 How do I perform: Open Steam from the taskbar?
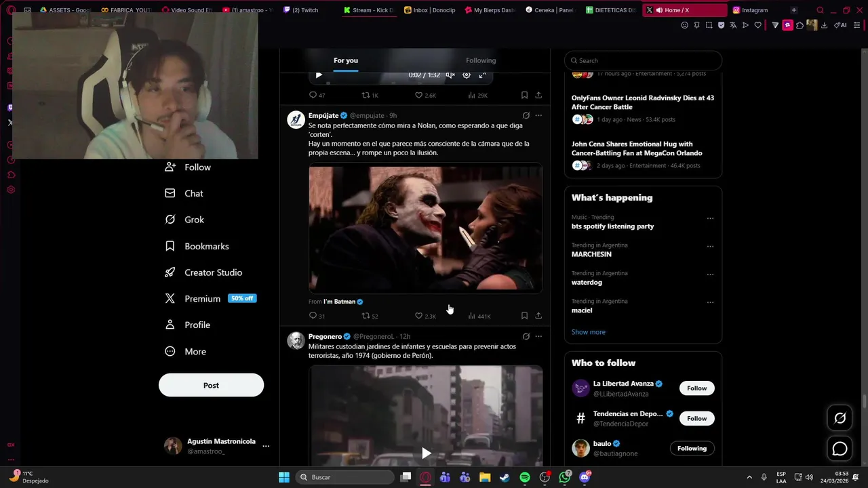coord(505,477)
